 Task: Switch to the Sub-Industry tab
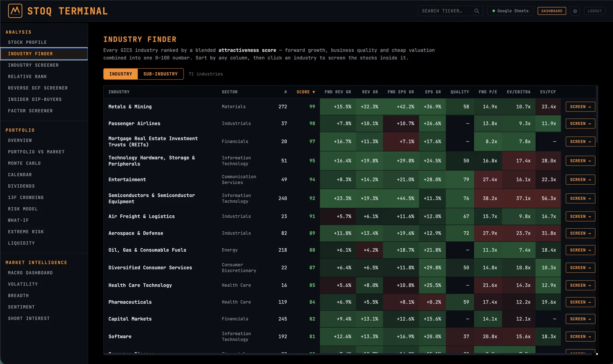click(161, 74)
